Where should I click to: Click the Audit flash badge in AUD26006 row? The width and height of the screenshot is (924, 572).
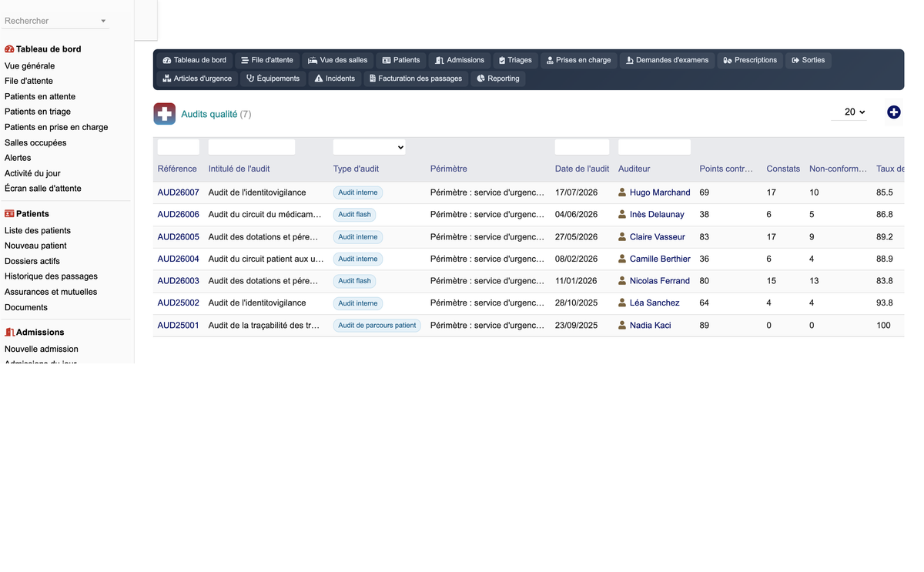pyautogui.click(x=354, y=215)
